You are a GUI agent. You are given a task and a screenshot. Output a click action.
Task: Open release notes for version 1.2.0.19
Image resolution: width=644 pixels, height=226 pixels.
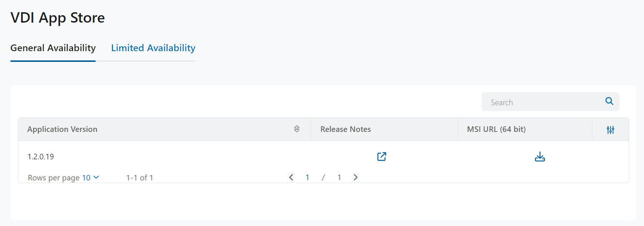click(382, 157)
